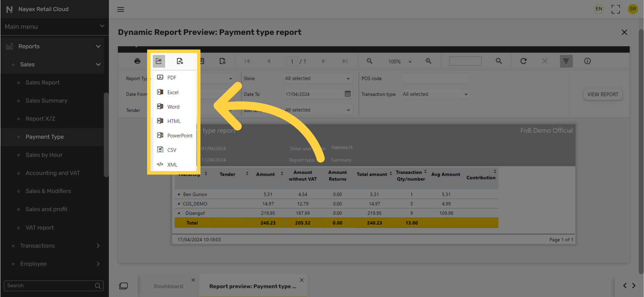Viewport: 644px width, 297px height.
Task: Open the Date To calendar icon
Action: pyautogui.click(x=348, y=94)
